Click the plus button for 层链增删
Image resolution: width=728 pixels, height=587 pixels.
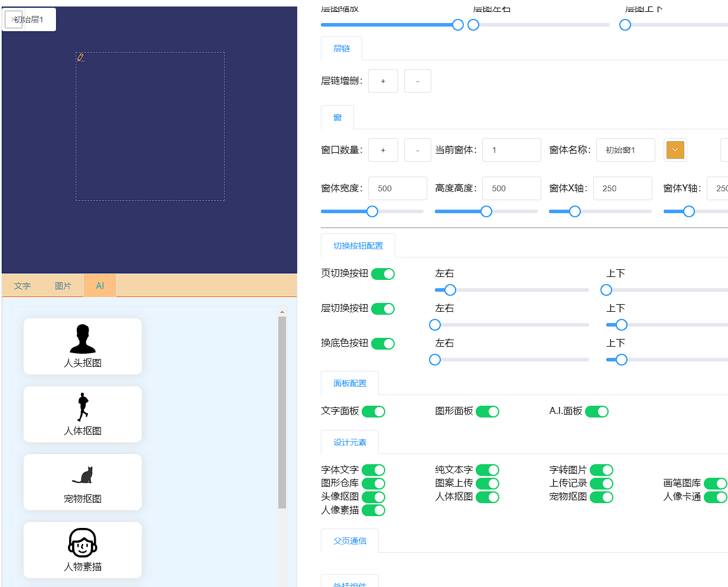[x=383, y=81]
